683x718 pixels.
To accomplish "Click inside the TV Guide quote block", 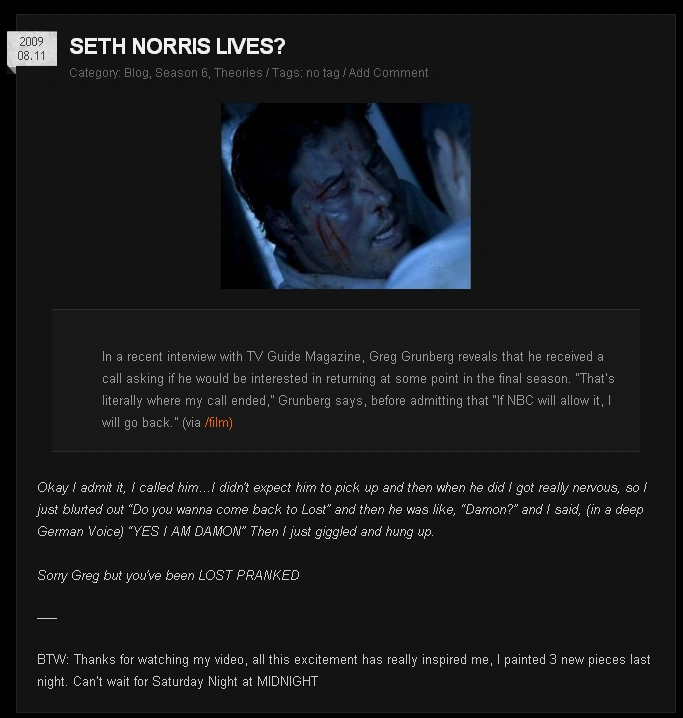I will (x=346, y=381).
